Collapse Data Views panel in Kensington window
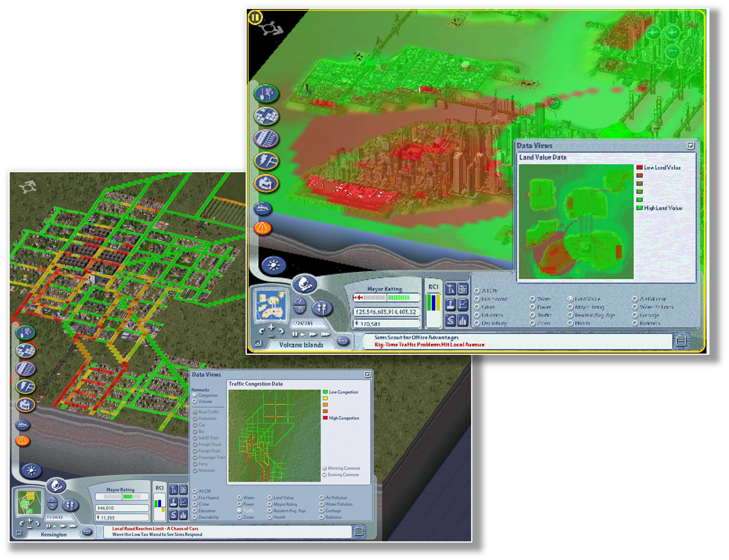Screen dimensions: 729x560 [368, 374]
